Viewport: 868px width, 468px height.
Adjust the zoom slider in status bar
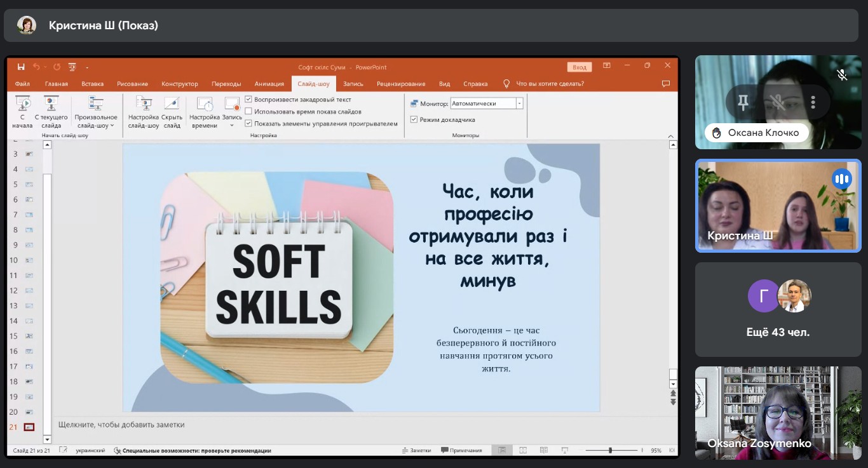[610, 450]
